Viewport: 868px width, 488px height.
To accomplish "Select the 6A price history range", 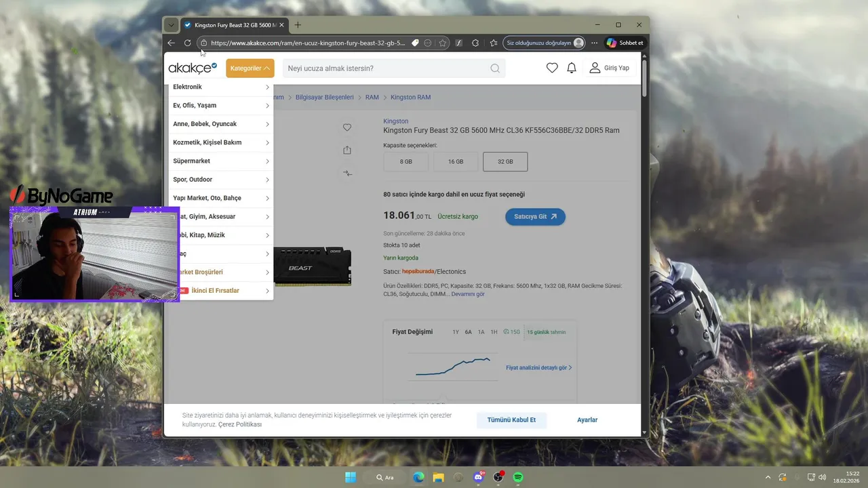I will coord(468,332).
